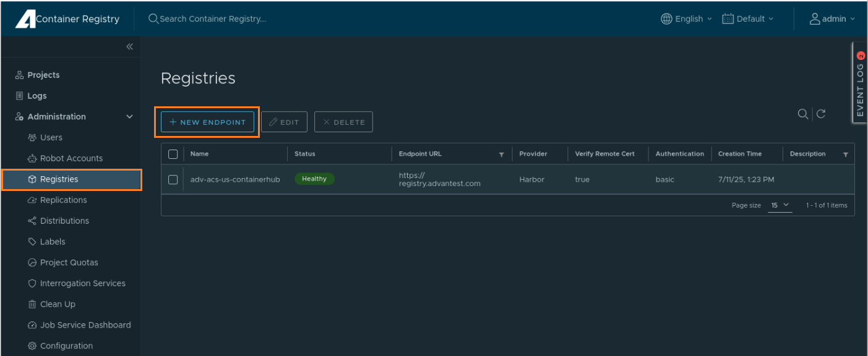Select the adv-acs-us-containerhub row checkbox

[x=173, y=180]
